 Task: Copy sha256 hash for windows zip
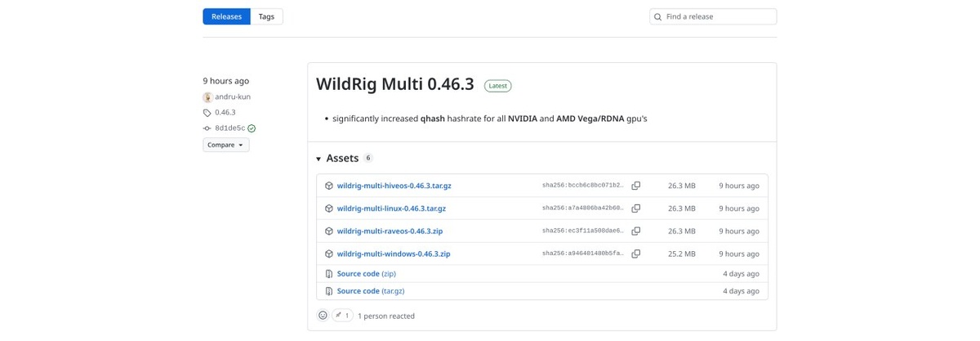(635, 254)
